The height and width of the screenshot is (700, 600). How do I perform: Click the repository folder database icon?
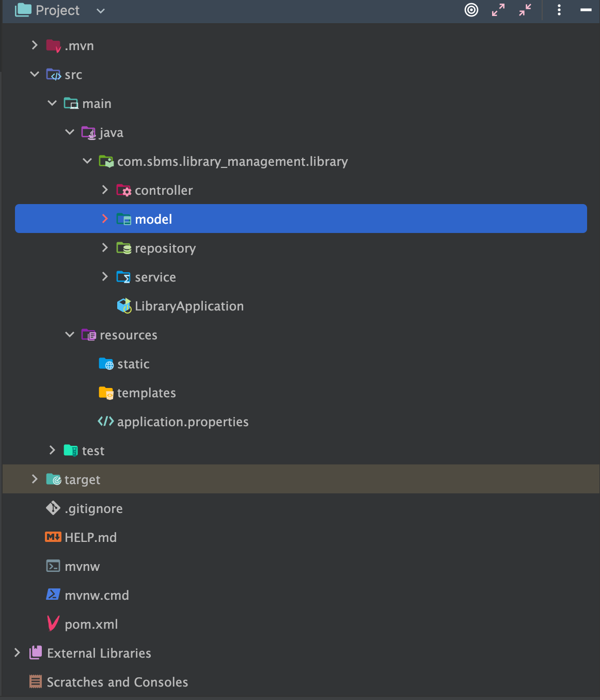pyautogui.click(x=124, y=248)
